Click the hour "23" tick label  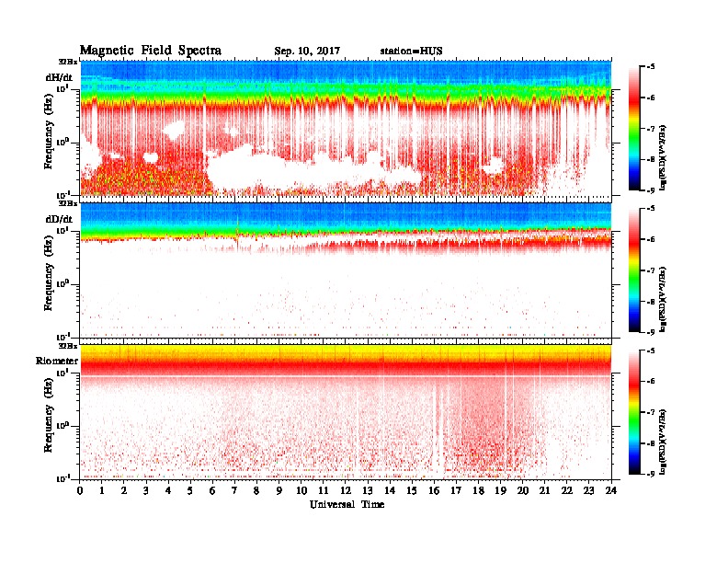coord(588,490)
